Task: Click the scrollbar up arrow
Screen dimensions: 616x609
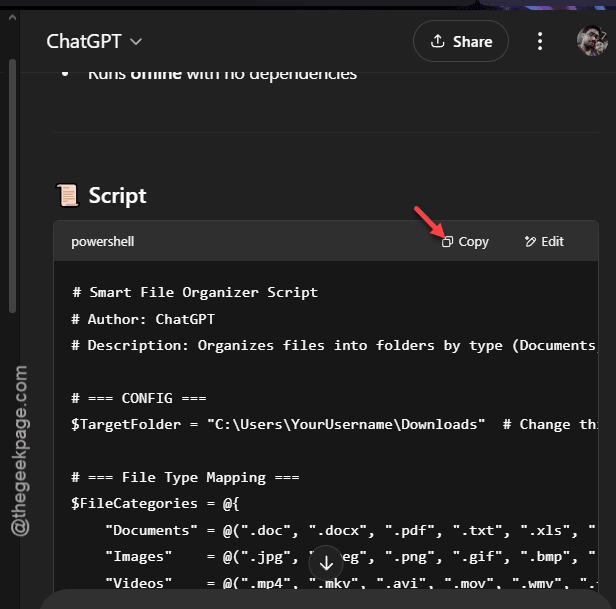Action: pos(13,17)
